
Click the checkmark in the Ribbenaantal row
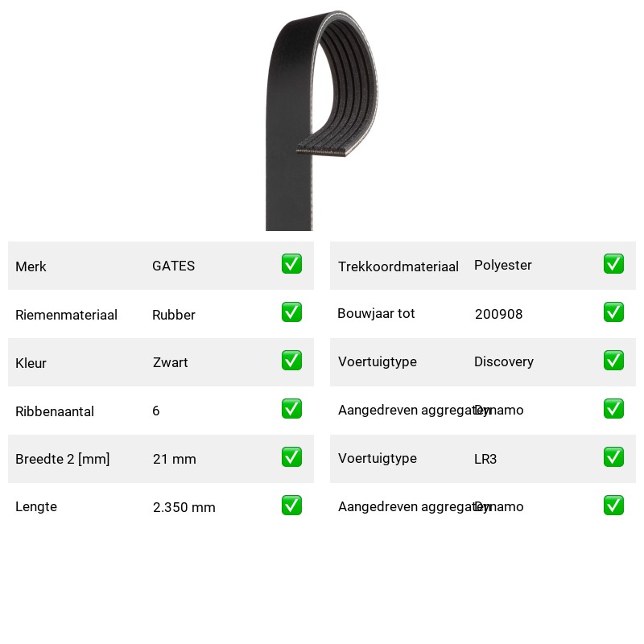(291, 409)
